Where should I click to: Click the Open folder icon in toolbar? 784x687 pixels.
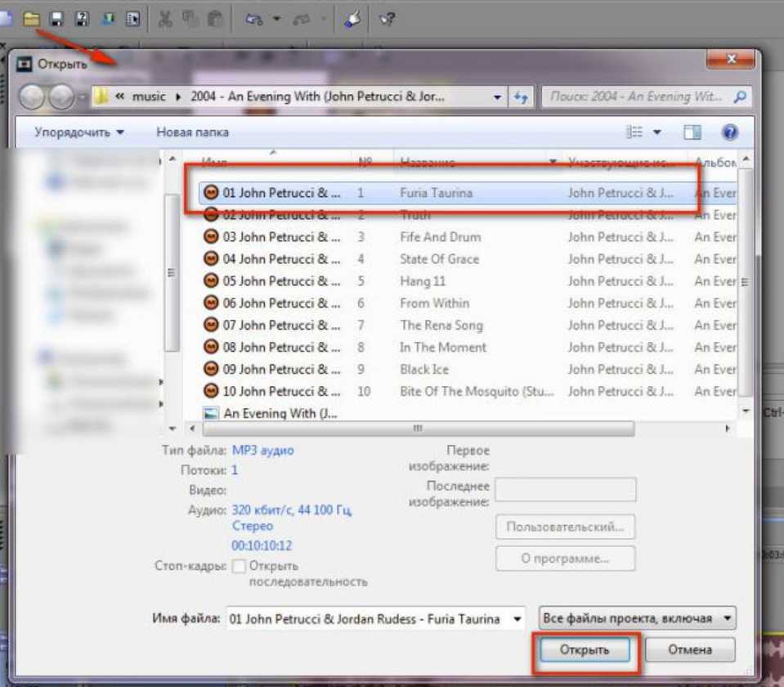pos(32,18)
